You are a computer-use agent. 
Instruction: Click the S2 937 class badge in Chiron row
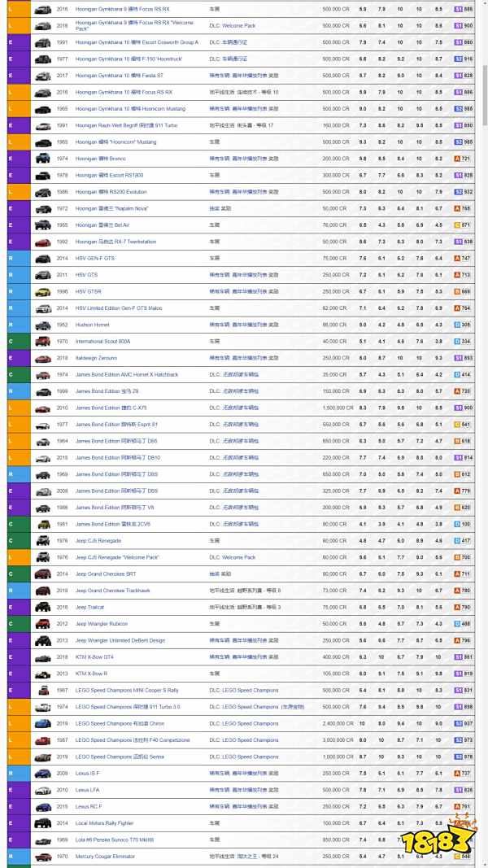464,723
